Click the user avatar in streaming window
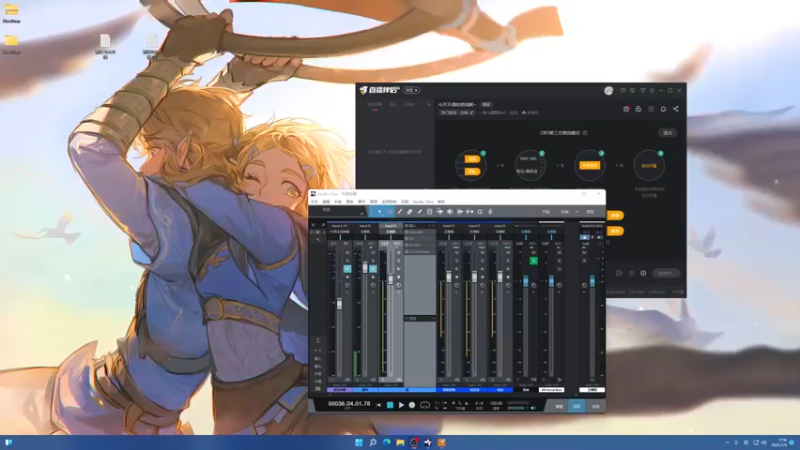This screenshot has width=800, height=450. pyautogui.click(x=608, y=90)
